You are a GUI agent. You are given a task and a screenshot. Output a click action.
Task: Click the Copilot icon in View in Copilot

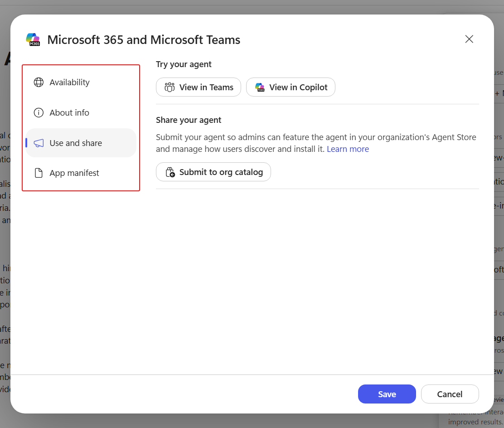pos(260,87)
